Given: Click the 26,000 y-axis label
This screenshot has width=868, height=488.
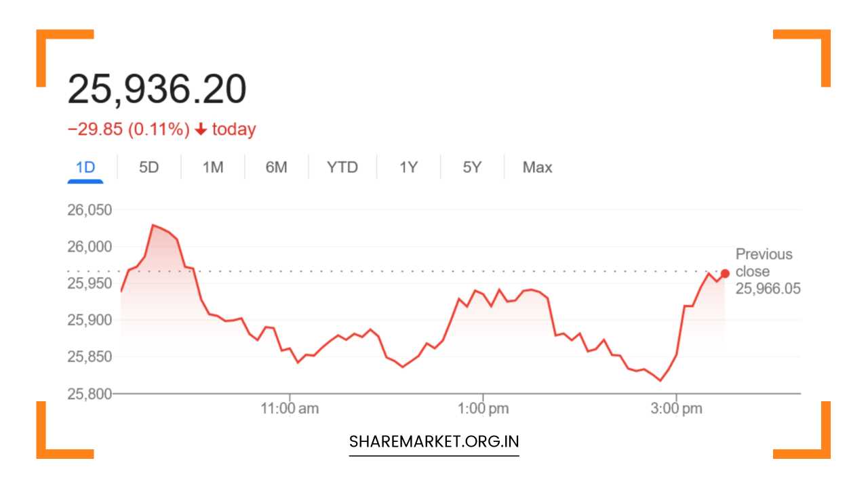Looking at the screenshot, I should click(x=90, y=246).
